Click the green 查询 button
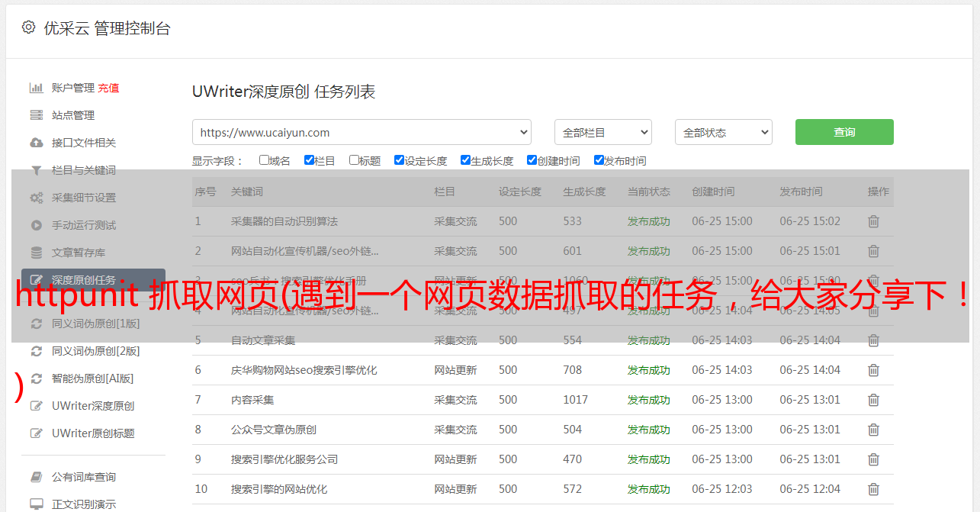980x512 pixels. [x=843, y=132]
